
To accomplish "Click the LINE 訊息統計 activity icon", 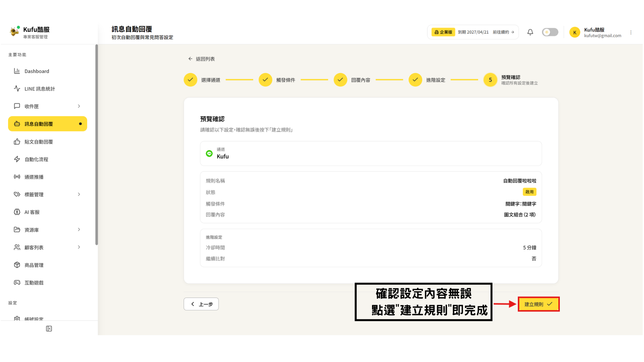I will tap(17, 88).
